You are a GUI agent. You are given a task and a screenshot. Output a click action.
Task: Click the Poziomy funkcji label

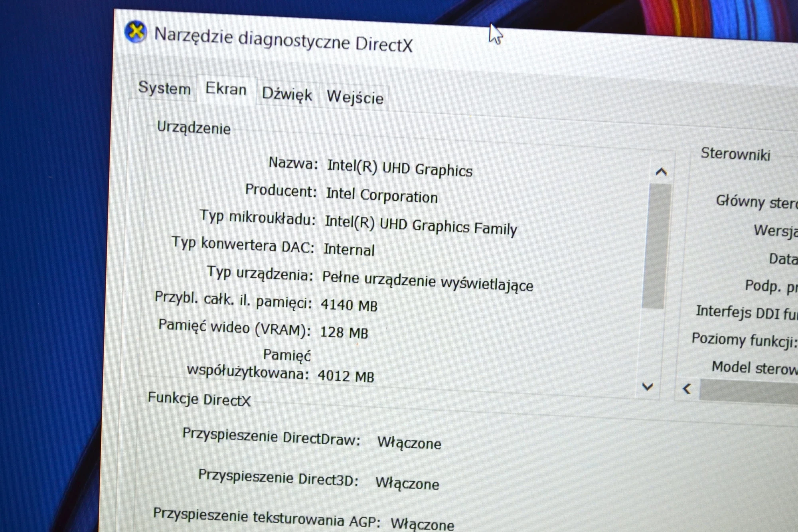[744, 340]
